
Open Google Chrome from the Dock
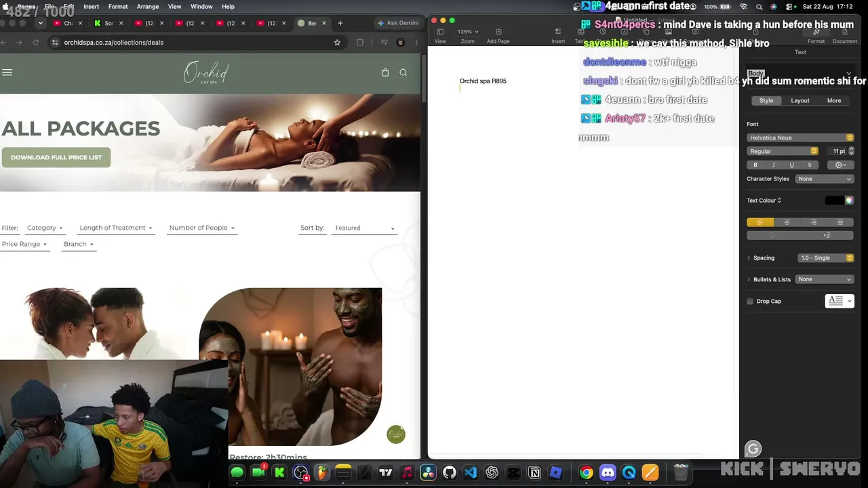(x=586, y=472)
